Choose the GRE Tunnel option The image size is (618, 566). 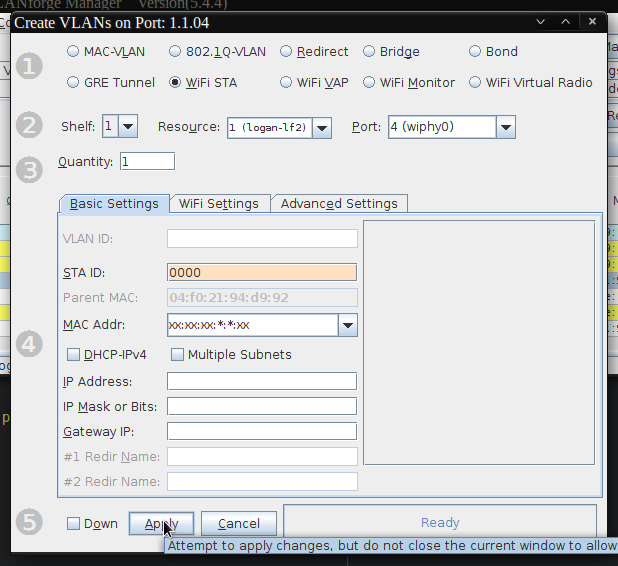[74, 83]
